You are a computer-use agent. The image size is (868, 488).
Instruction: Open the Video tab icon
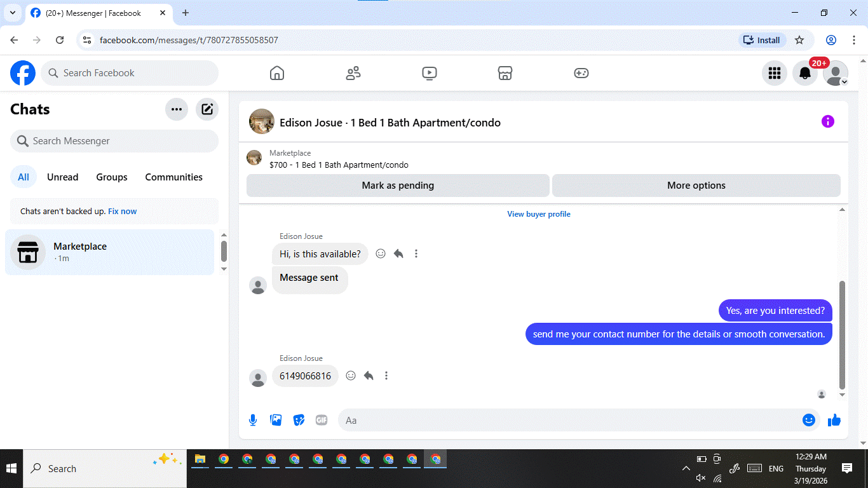(x=430, y=73)
